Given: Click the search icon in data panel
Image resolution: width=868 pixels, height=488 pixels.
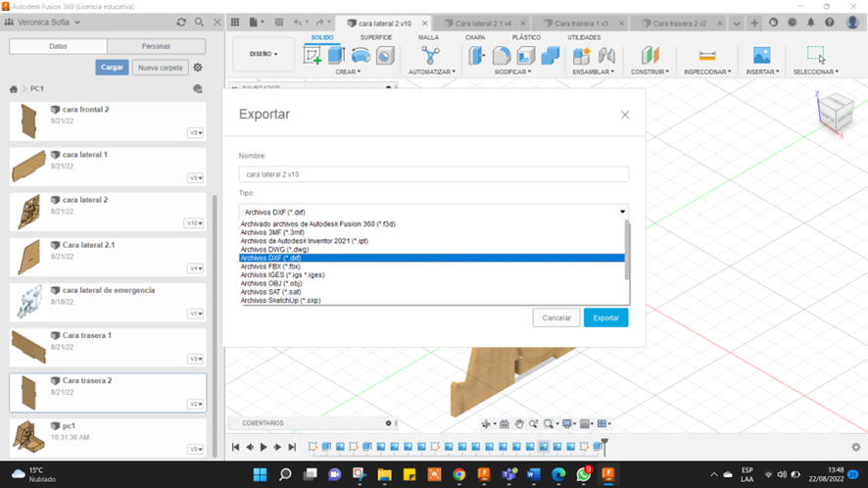Looking at the screenshot, I should pyautogui.click(x=199, y=23).
